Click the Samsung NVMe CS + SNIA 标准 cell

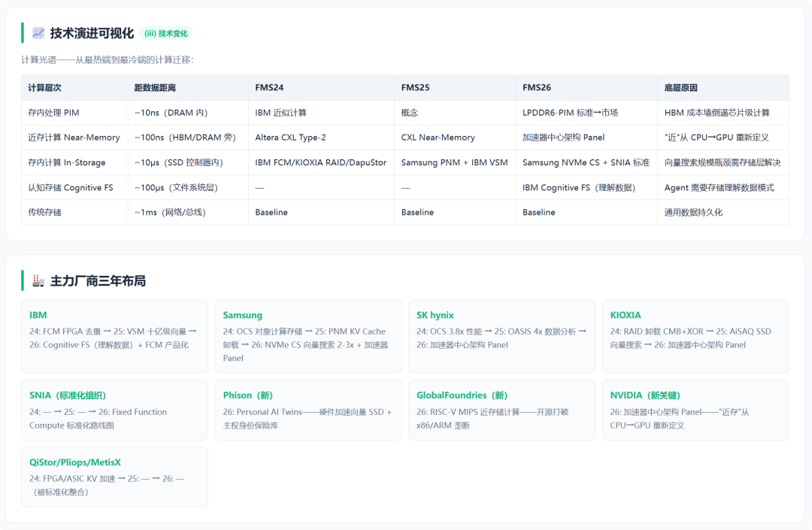pyautogui.click(x=586, y=162)
